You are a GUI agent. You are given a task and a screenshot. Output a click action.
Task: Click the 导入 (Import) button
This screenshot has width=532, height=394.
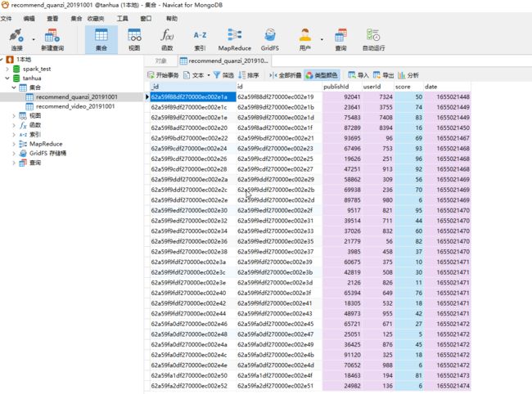(x=358, y=75)
